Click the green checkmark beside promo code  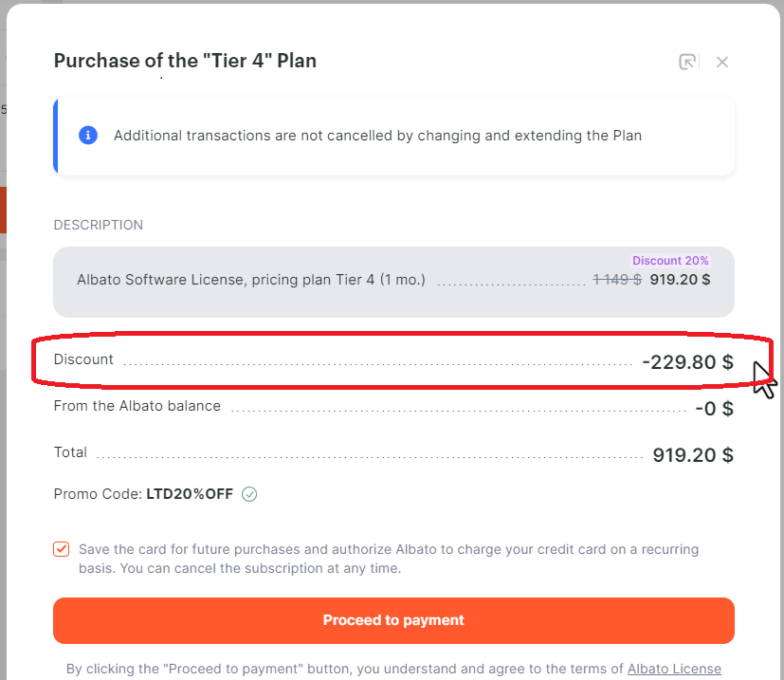[249, 494]
